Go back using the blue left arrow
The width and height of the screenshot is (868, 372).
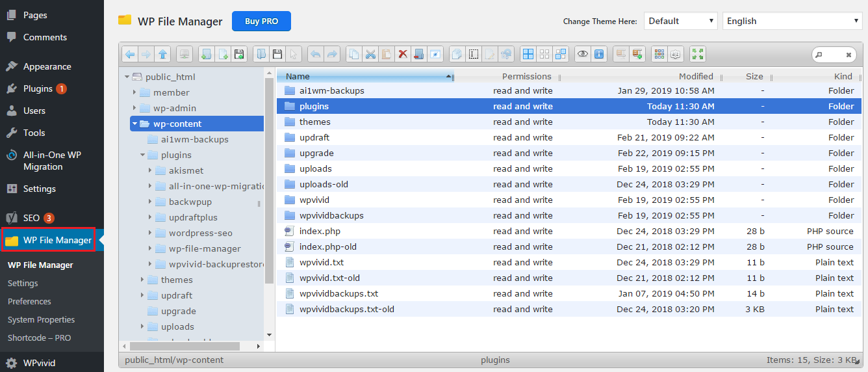(130, 54)
